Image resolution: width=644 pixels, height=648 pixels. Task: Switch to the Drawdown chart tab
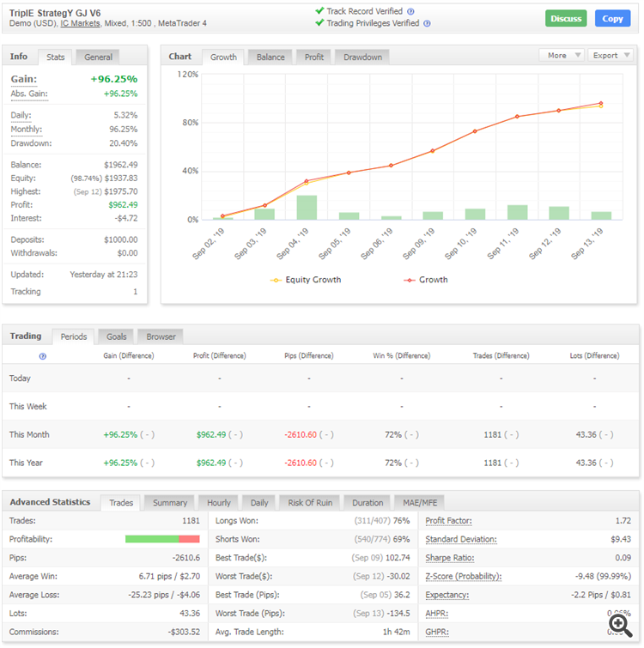(x=362, y=57)
